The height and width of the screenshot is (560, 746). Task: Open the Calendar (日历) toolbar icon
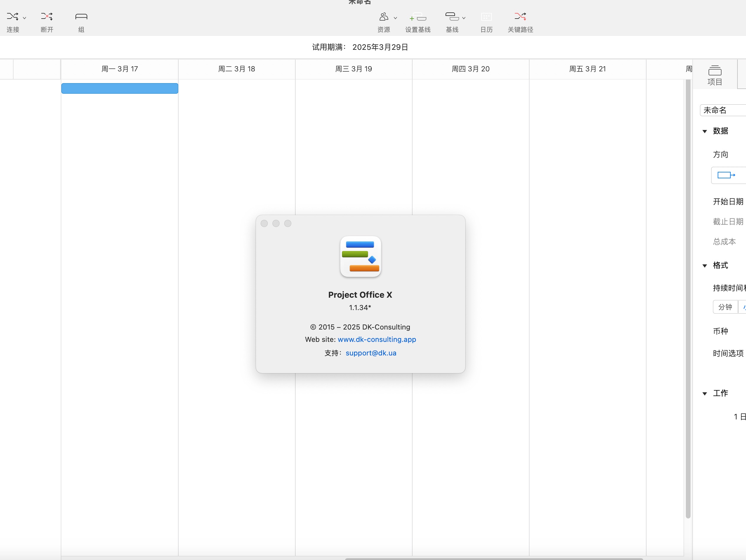pyautogui.click(x=486, y=17)
